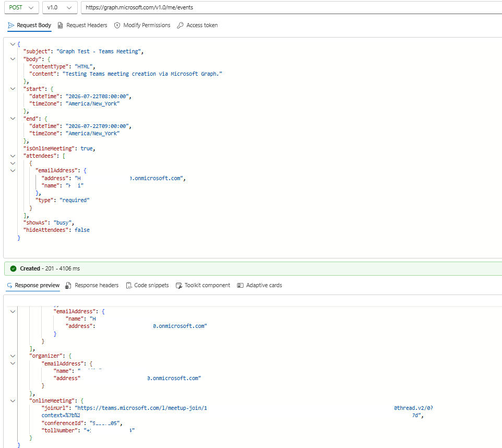This screenshot has height=448, width=502.
Task: Click the Access token key icon
Action: pyautogui.click(x=180, y=25)
